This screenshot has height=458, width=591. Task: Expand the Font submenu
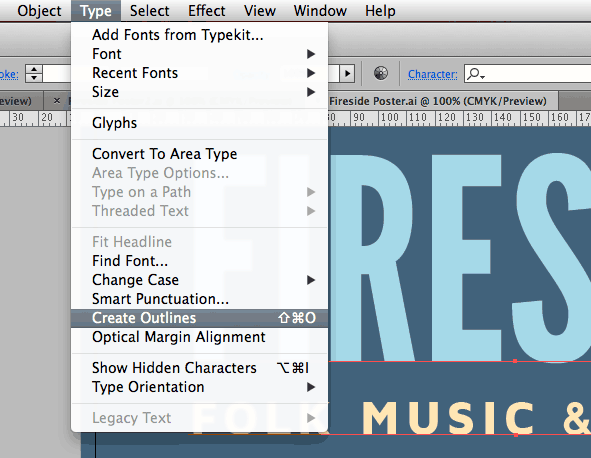(199, 54)
